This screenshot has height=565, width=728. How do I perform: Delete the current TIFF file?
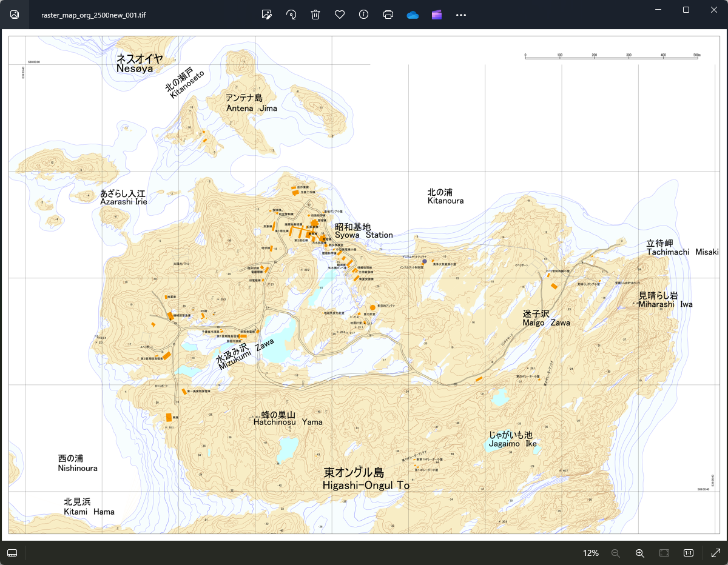(315, 14)
